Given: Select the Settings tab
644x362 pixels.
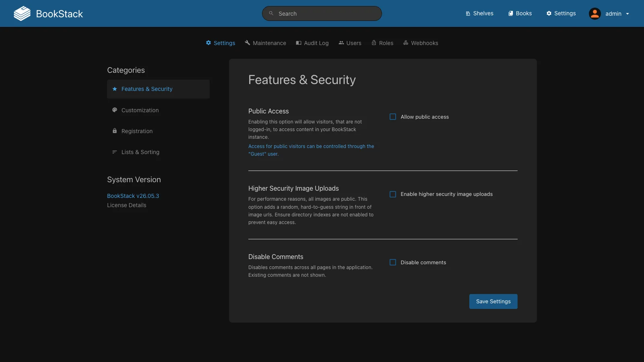Looking at the screenshot, I should [x=221, y=43].
